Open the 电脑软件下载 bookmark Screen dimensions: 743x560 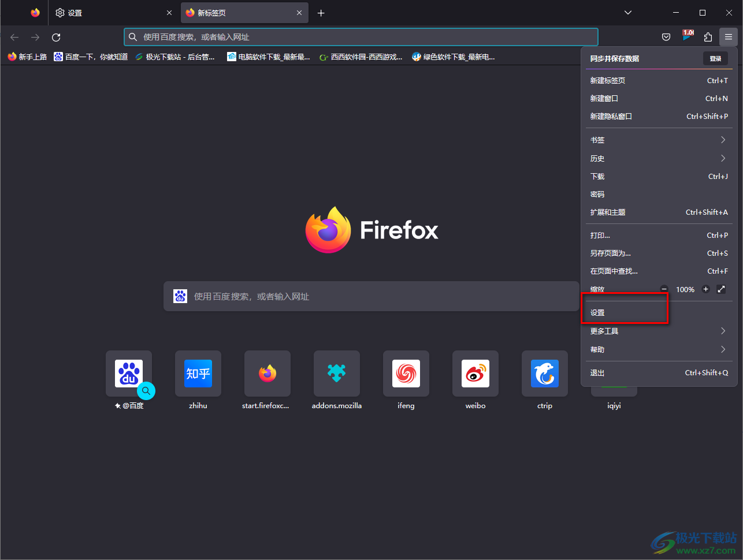click(268, 57)
